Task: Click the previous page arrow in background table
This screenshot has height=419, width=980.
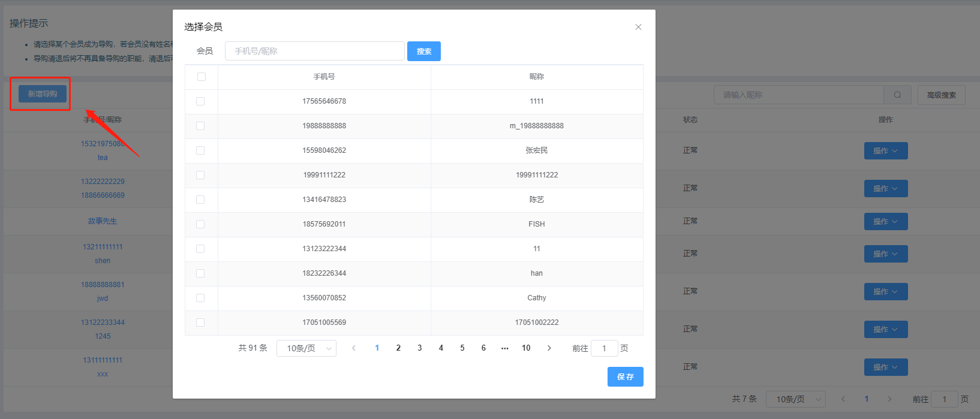Action: coord(843,399)
